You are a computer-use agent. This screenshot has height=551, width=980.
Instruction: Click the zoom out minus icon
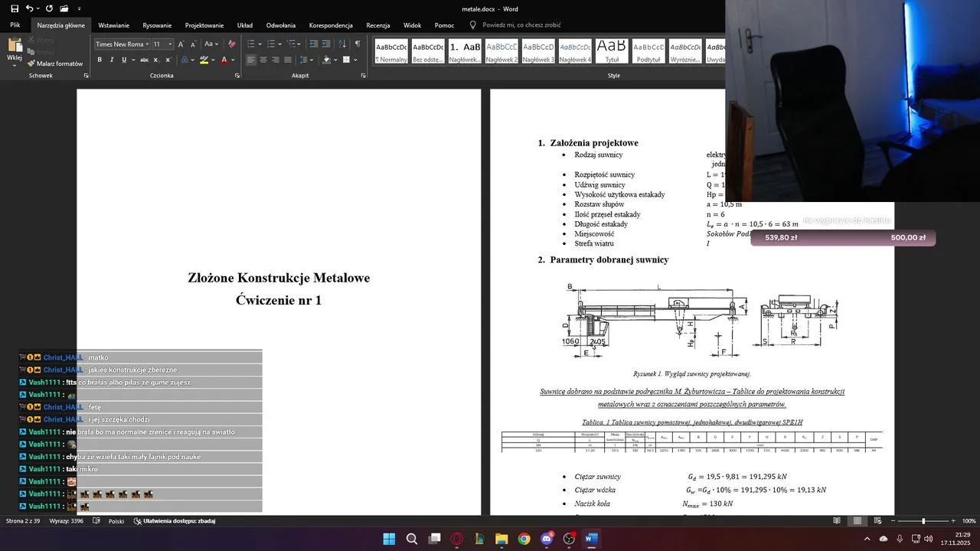point(894,521)
